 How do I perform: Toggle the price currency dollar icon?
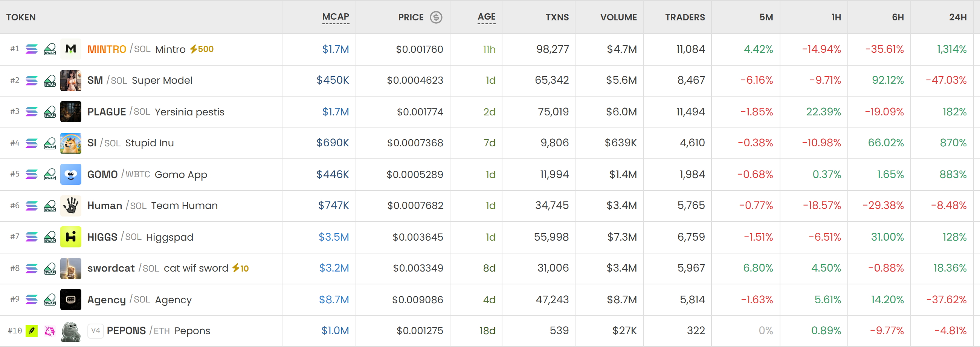(x=436, y=17)
